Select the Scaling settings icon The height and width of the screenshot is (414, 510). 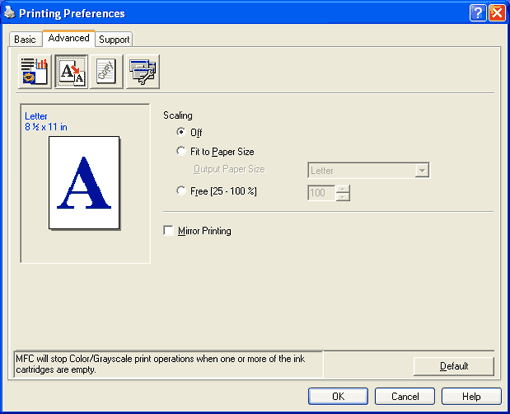71,71
